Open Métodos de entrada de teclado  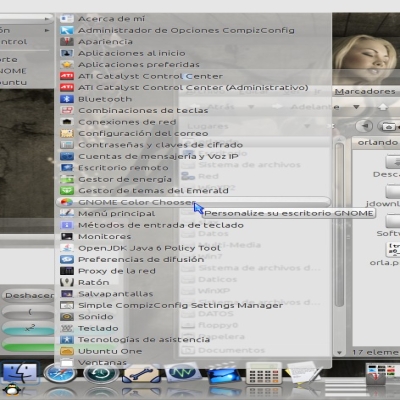193,225
